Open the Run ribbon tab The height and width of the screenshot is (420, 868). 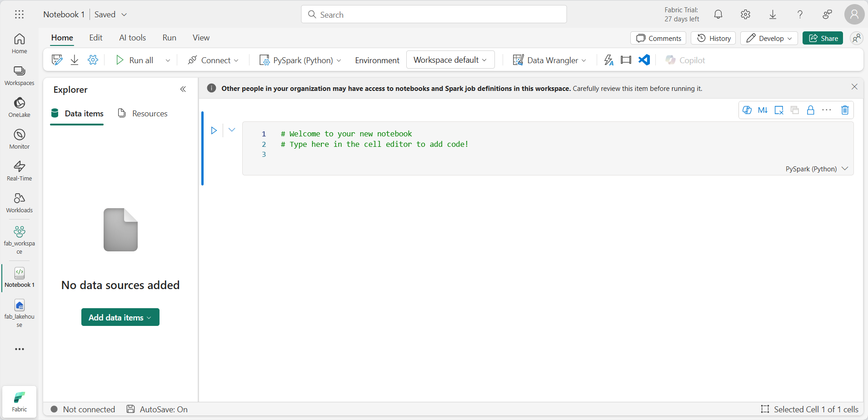tap(170, 38)
